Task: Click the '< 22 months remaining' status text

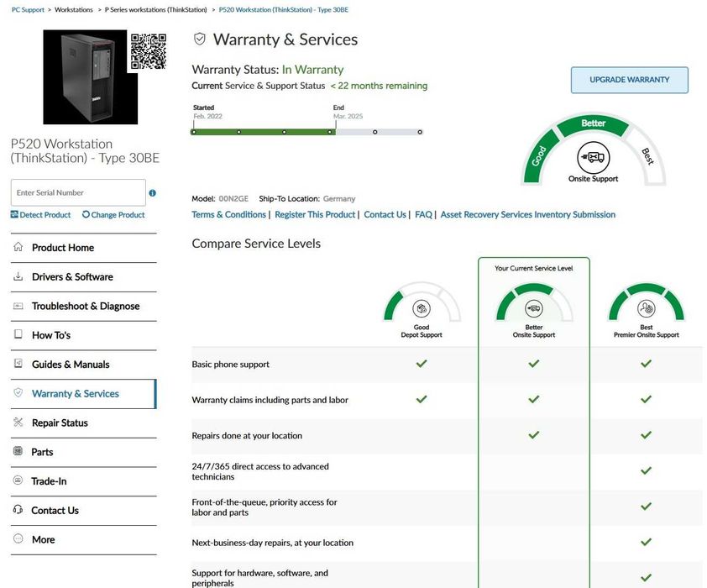Action: pos(379,86)
